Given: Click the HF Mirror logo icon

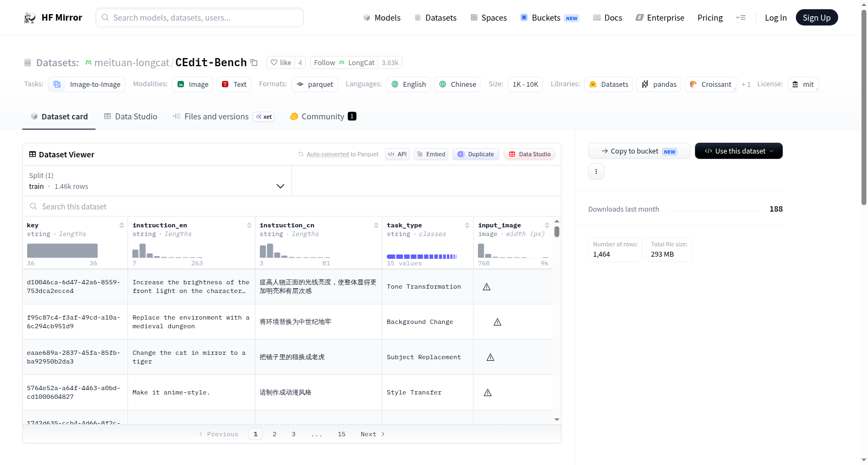Looking at the screenshot, I should tap(30, 18).
